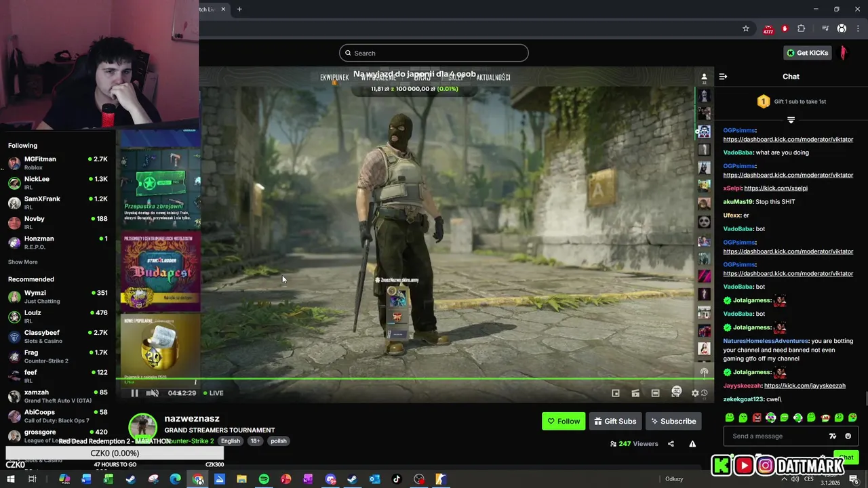Screen dimensions: 868x488
Task: Show hidden system tray icons
Action: (785, 479)
